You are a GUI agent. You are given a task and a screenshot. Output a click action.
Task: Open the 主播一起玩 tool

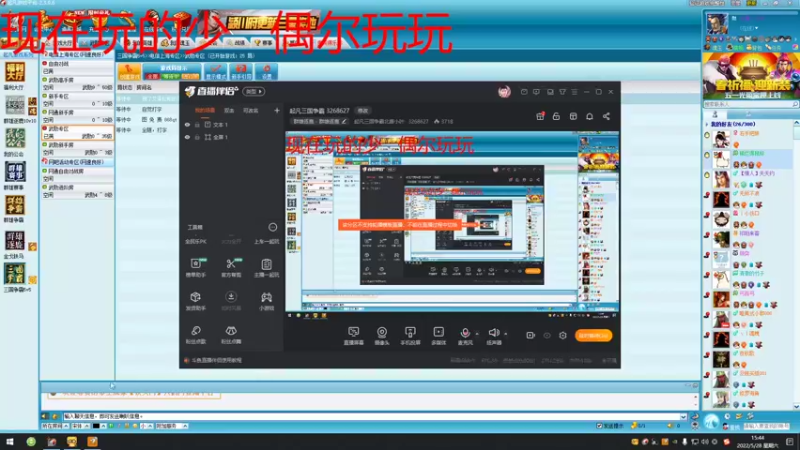tap(266, 267)
